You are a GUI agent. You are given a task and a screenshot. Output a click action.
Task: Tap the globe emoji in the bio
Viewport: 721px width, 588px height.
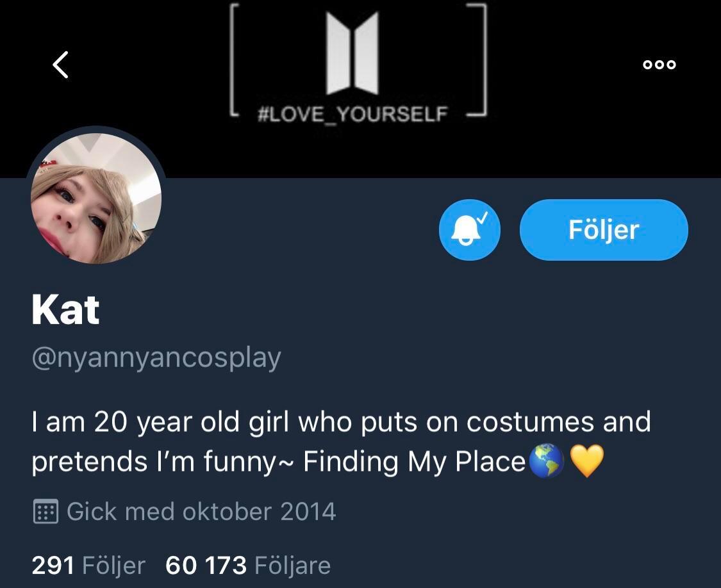coord(547,461)
